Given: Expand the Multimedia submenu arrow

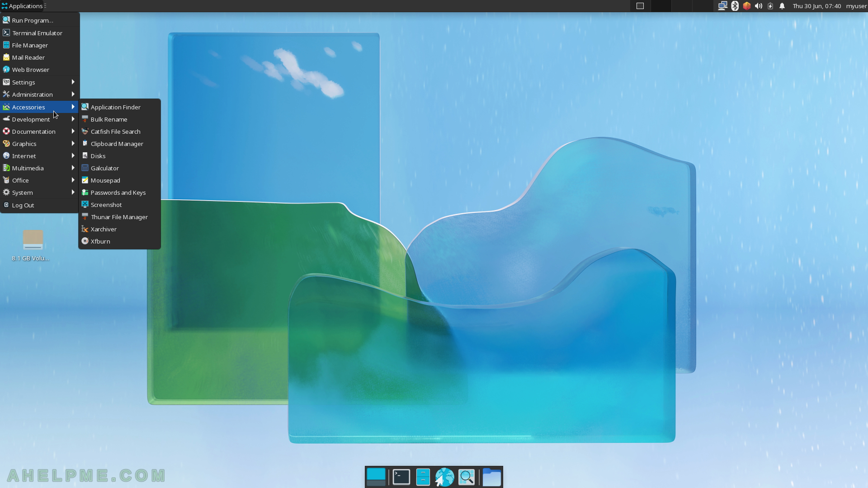Looking at the screenshot, I should [x=73, y=168].
